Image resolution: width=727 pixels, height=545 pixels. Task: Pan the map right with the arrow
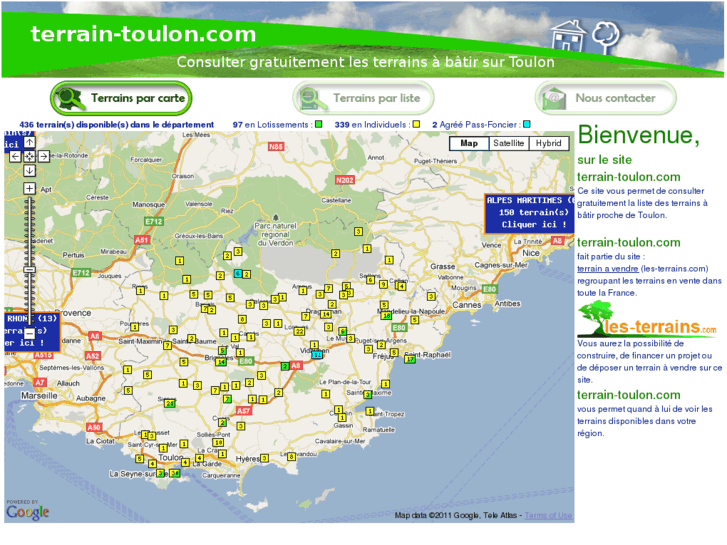(x=44, y=157)
